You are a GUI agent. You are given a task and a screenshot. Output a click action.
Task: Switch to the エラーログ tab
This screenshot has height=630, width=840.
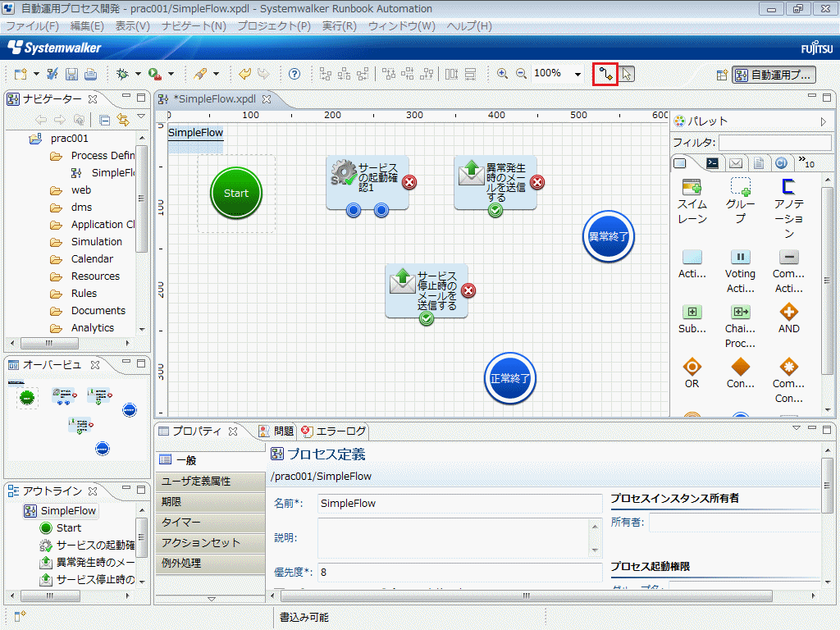pos(335,431)
